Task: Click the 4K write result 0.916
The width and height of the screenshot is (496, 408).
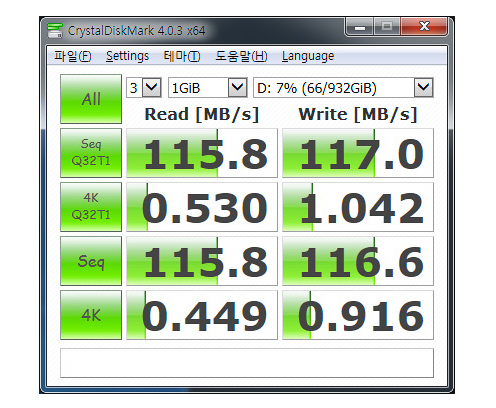Action: pyautogui.click(x=358, y=315)
